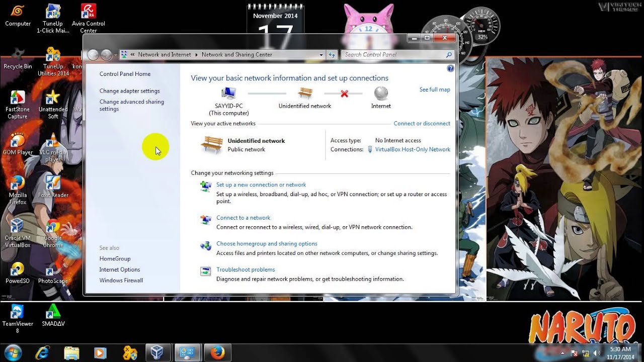Open HomeGroup under See also

click(x=115, y=258)
